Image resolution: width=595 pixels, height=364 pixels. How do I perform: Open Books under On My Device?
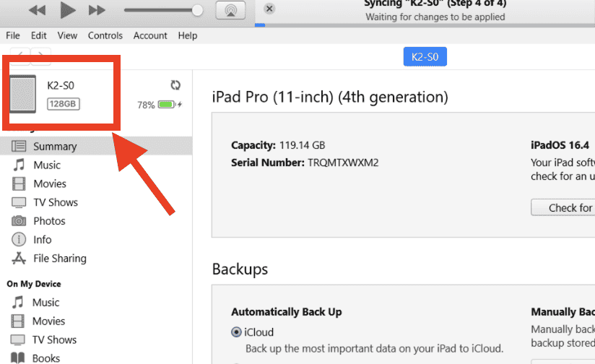pos(45,357)
